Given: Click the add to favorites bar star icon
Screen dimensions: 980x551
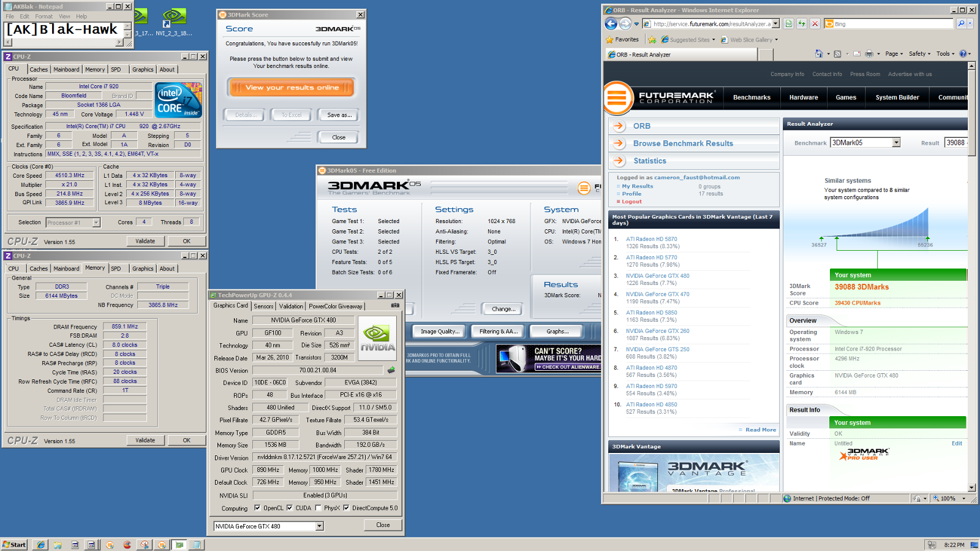Looking at the screenshot, I should coord(652,39).
